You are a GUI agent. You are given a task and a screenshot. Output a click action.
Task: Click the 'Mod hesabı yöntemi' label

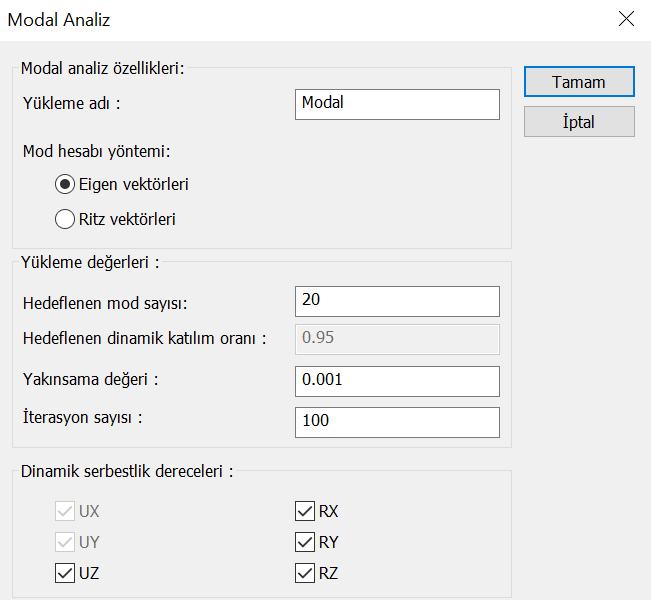click(x=96, y=152)
